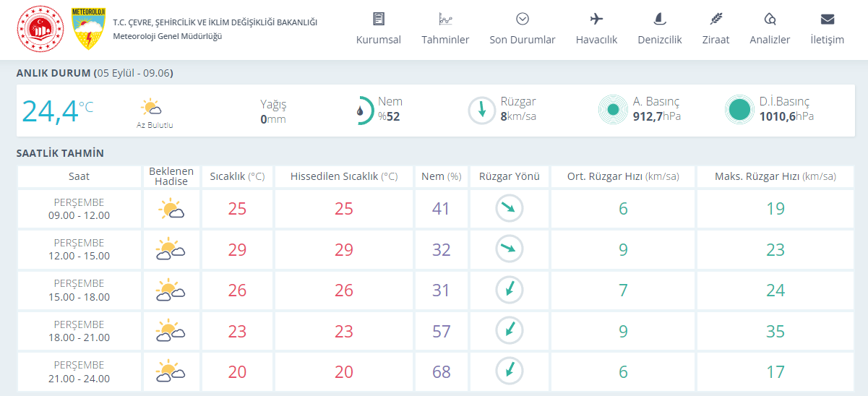Click the Havacılık airplane icon
Screen dimensions: 868x396
596,19
